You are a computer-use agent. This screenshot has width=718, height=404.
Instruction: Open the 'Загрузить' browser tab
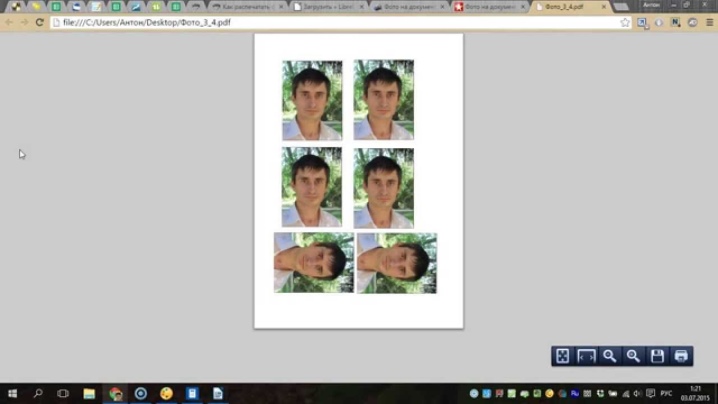[x=325, y=7]
